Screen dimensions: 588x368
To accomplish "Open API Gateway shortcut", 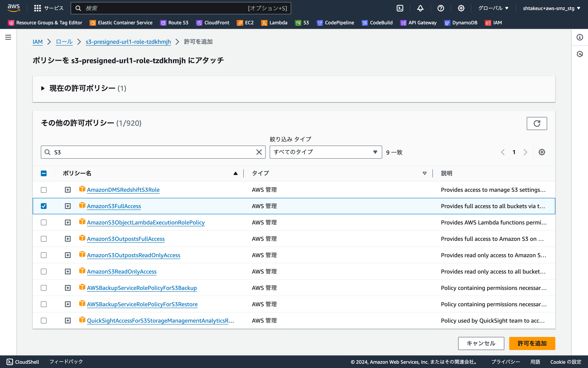I will click(x=418, y=23).
